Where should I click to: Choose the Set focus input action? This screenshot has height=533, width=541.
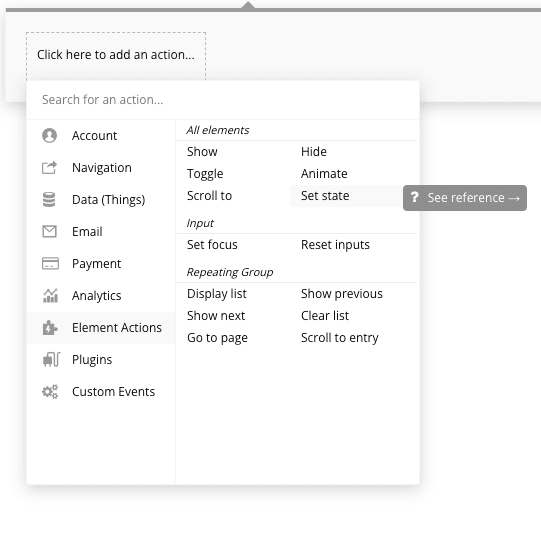(212, 245)
